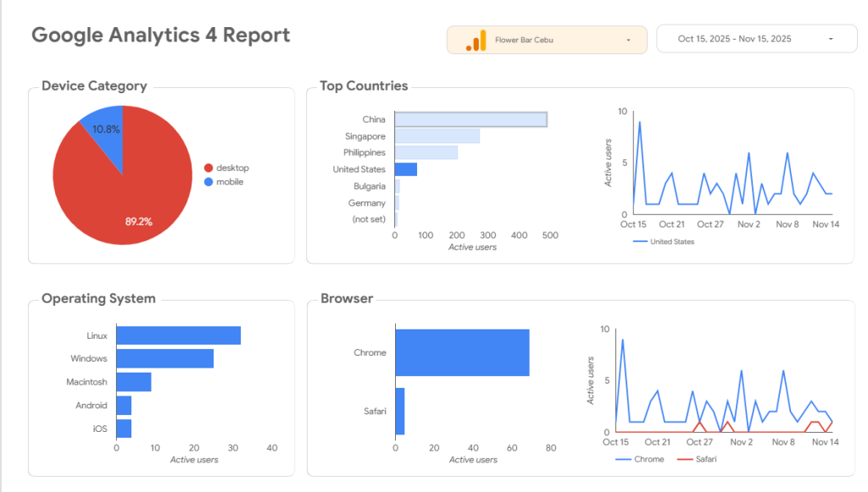Toggle United States series in the legend

pos(664,241)
